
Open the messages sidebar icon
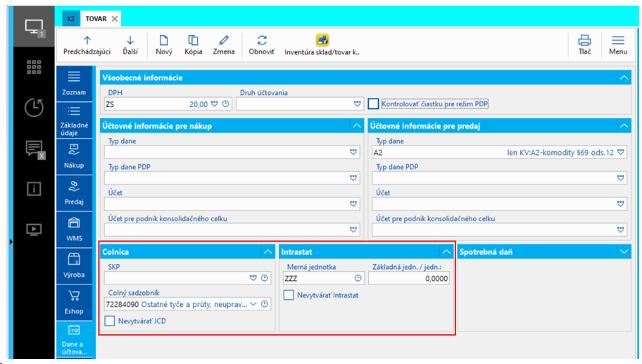tap(34, 149)
